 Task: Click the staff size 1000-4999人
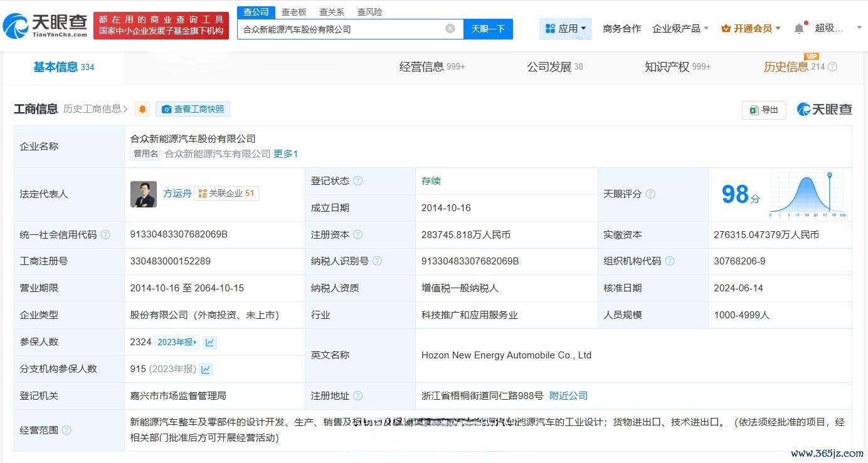(741, 315)
